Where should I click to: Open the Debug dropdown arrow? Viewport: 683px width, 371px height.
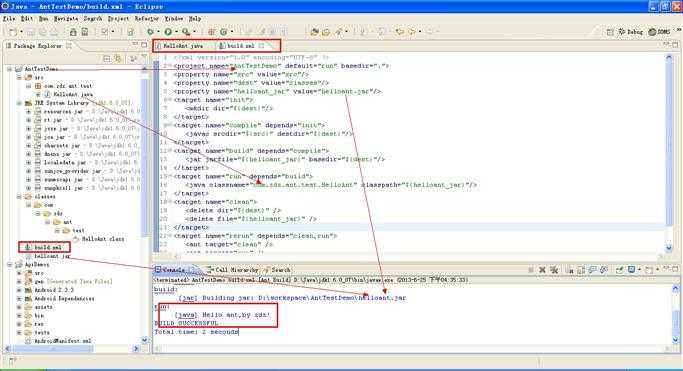pos(158,32)
